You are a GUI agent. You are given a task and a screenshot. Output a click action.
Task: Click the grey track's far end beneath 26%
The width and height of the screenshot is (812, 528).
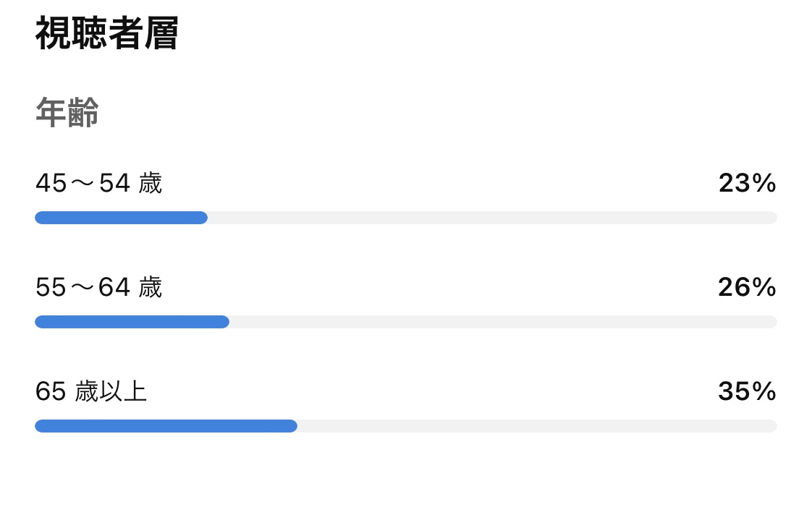772,322
